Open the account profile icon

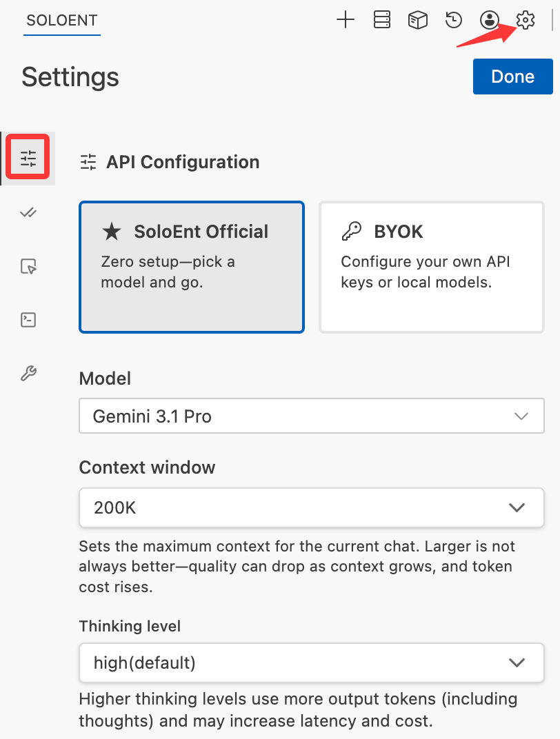(x=489, y=20)
